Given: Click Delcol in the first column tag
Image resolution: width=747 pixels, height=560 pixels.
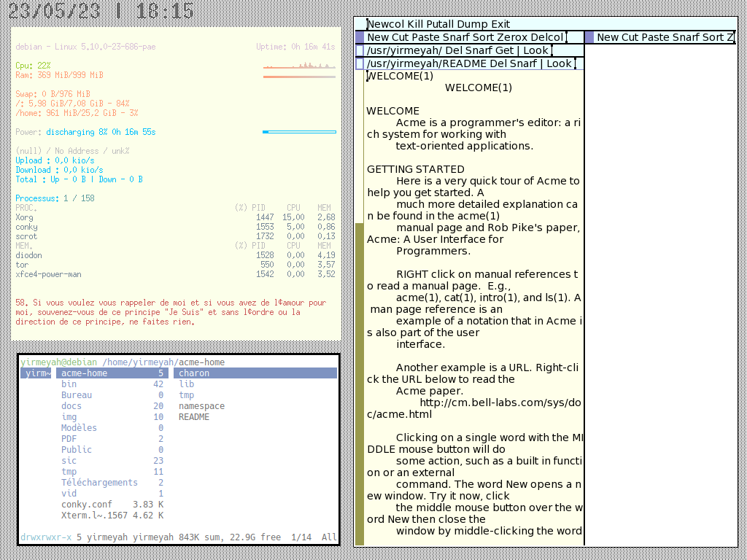Looking at the screenshot, I should click(x=546, y=37).
